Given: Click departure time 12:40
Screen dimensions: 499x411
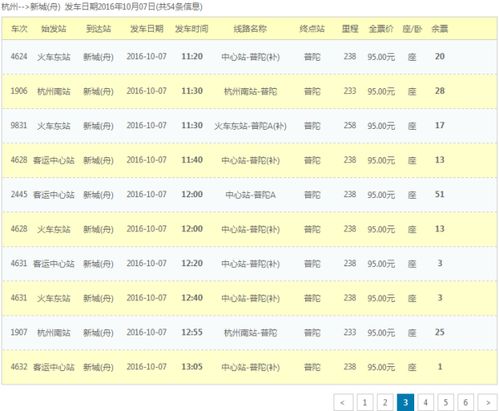Looking at the screenshot, I should (x=192, y=298).
